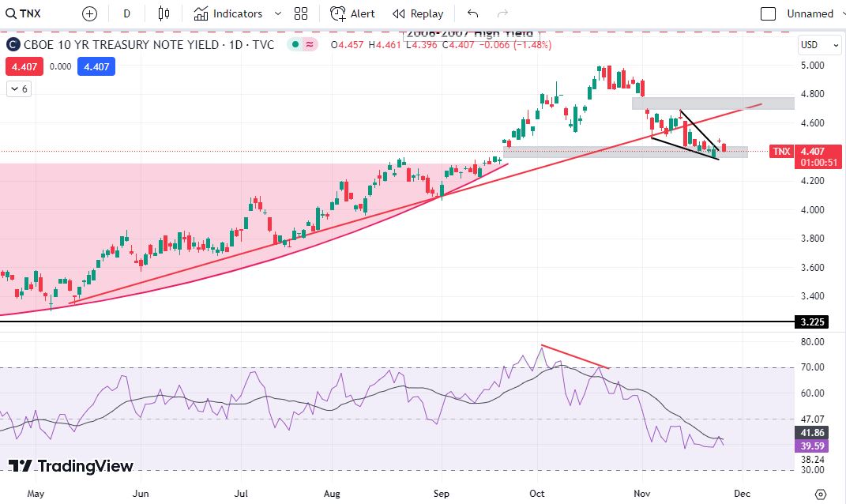Viewport: 846px width, 504px height.
Task: Start bar Replay mode
Action: tap(418, 13)
